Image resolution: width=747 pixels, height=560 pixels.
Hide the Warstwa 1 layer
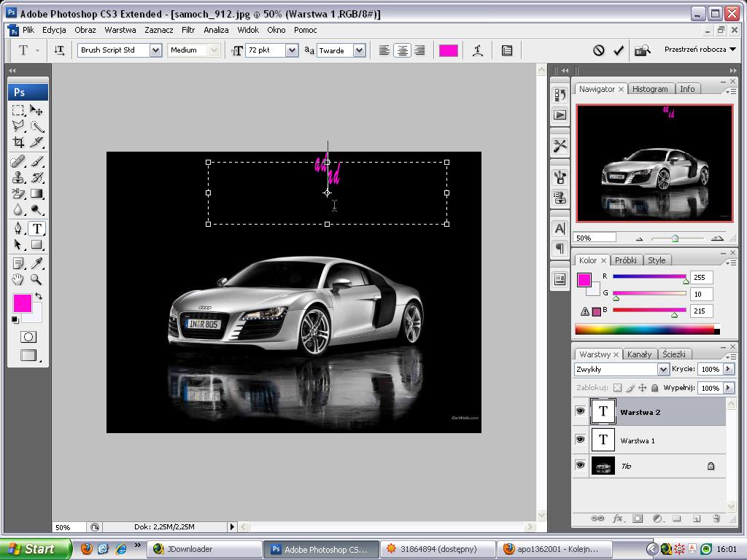(580, 439)
